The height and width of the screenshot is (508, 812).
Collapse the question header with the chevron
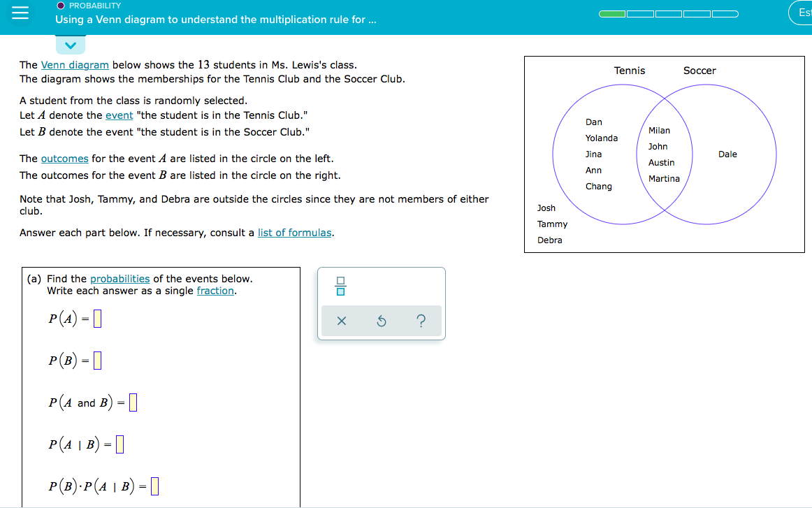(x=69, y=45)
